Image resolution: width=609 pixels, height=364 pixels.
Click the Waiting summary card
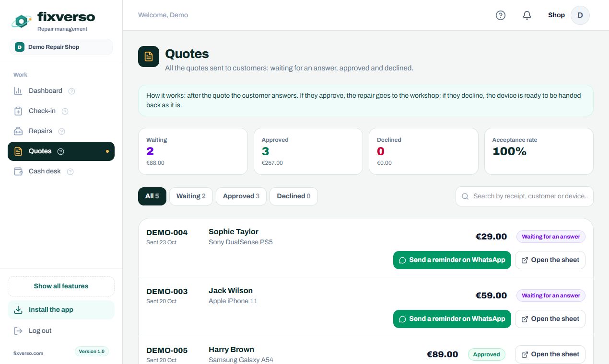click(x=193, y=151)
